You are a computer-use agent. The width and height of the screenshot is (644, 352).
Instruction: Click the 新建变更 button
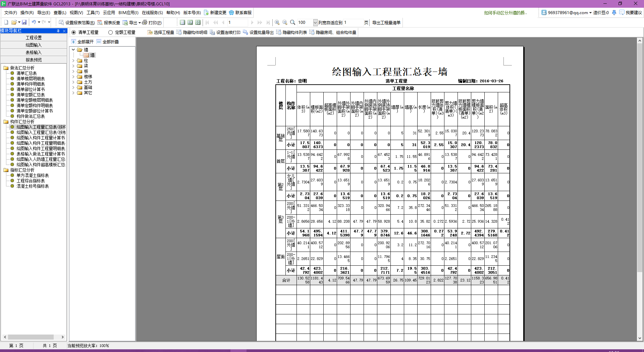(x=215, y=13)
